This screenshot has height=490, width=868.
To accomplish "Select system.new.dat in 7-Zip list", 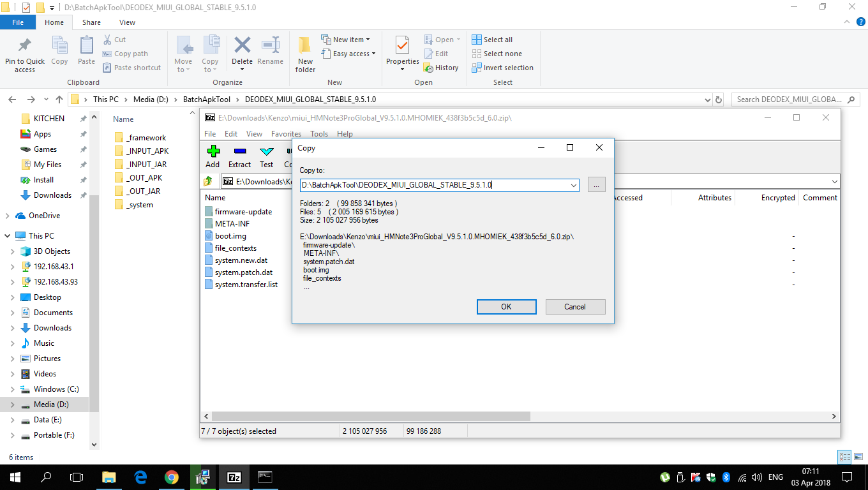I will point(236,260).
